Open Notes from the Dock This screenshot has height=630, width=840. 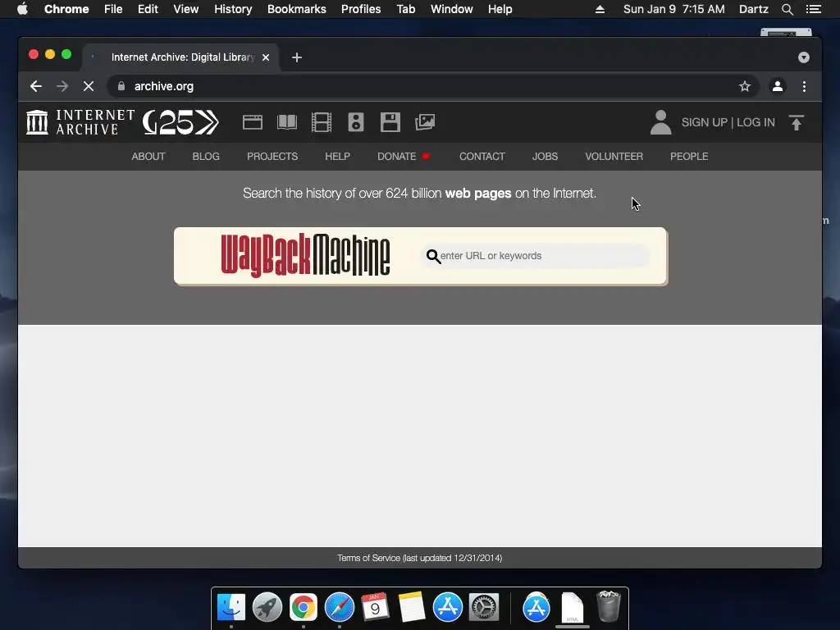(x=412, y=607)
